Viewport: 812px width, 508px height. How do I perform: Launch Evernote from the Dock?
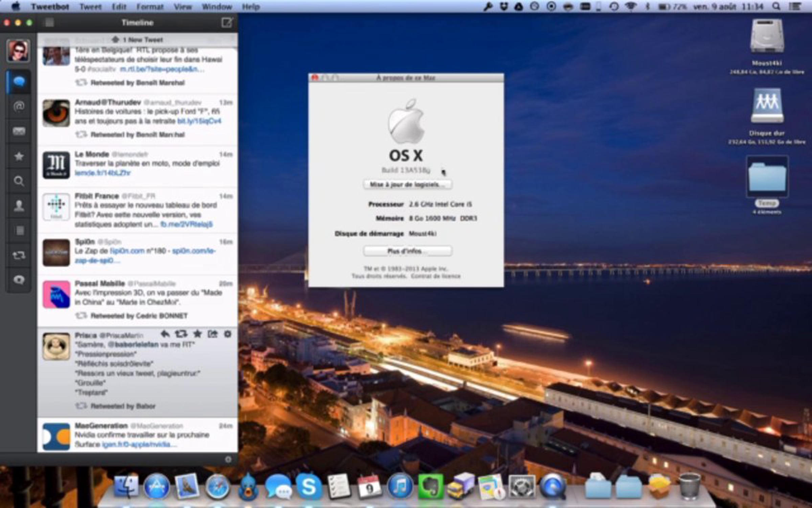tap(431, 487)
